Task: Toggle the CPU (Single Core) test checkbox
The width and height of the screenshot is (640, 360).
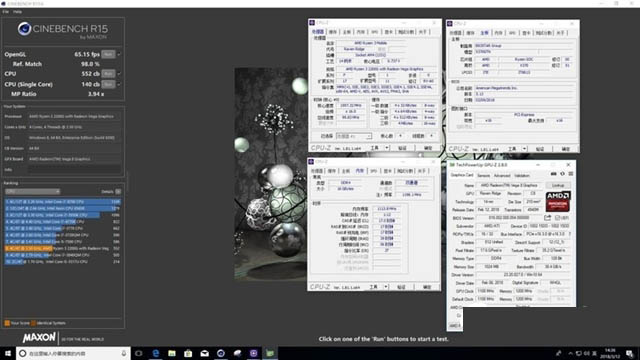Action: 119,84
